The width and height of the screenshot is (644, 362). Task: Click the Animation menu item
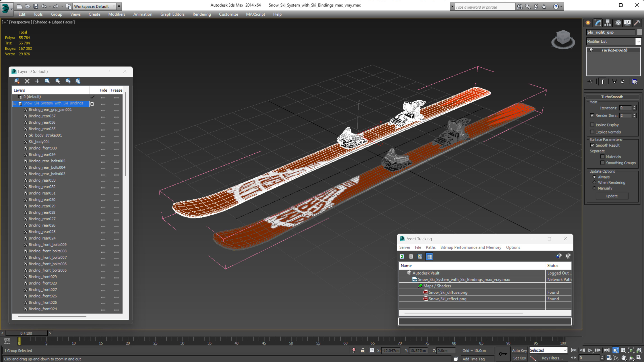tap(142, 14)
